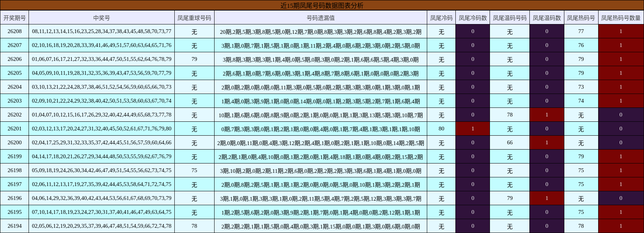Select hot code 77 in row 26208
Viewport: 644px width, 233px height.
tap(581, 32)
